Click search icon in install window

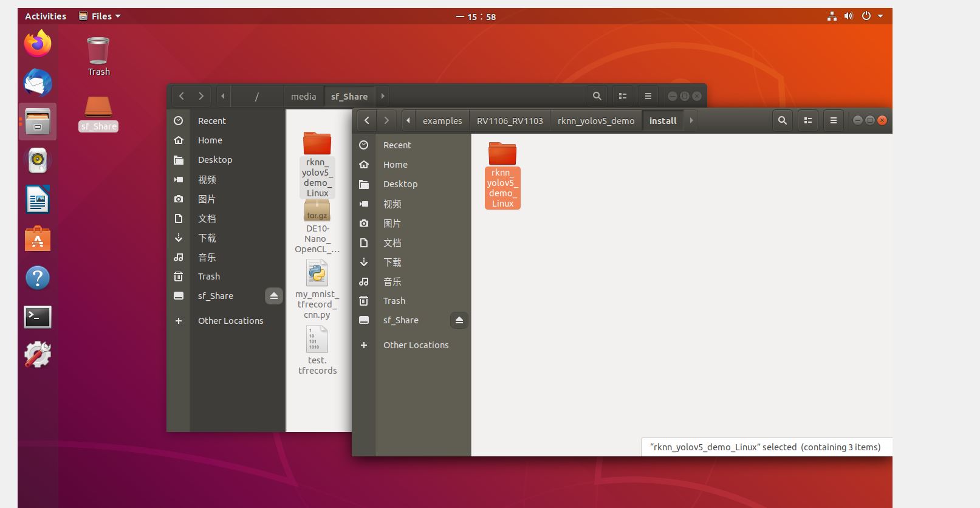click(x=783, y=120)
